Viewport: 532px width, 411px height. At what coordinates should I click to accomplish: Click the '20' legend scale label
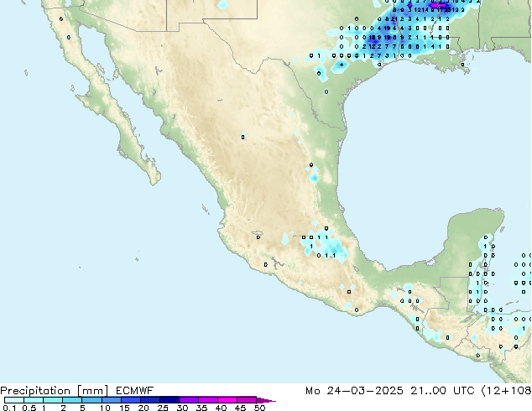point(143,408)
